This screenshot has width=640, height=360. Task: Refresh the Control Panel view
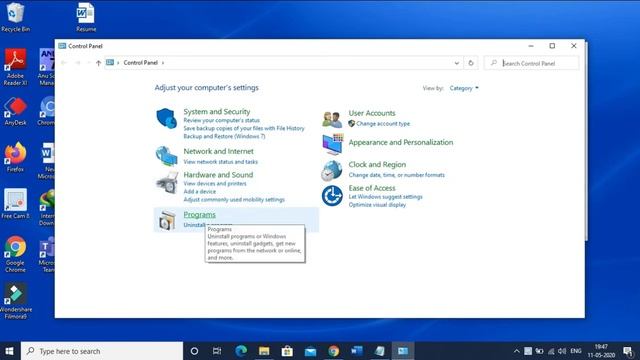click(x=471, y=63)
